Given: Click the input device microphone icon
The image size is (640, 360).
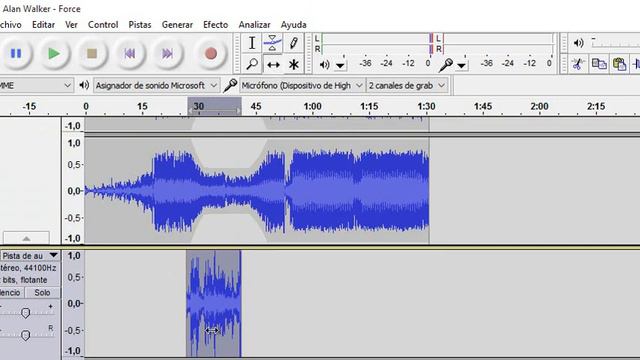Looking at the screenshot, I should [x=230, y=85].
